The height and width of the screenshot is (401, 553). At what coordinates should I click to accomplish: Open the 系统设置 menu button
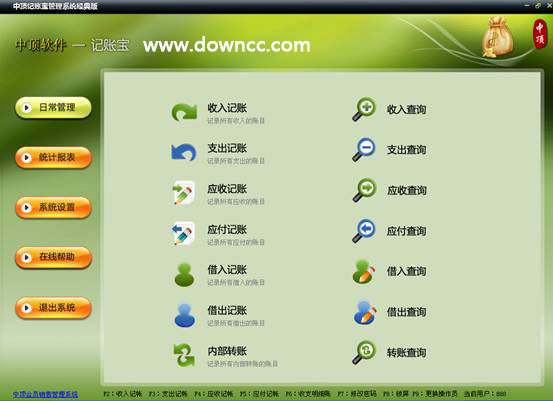54,208
